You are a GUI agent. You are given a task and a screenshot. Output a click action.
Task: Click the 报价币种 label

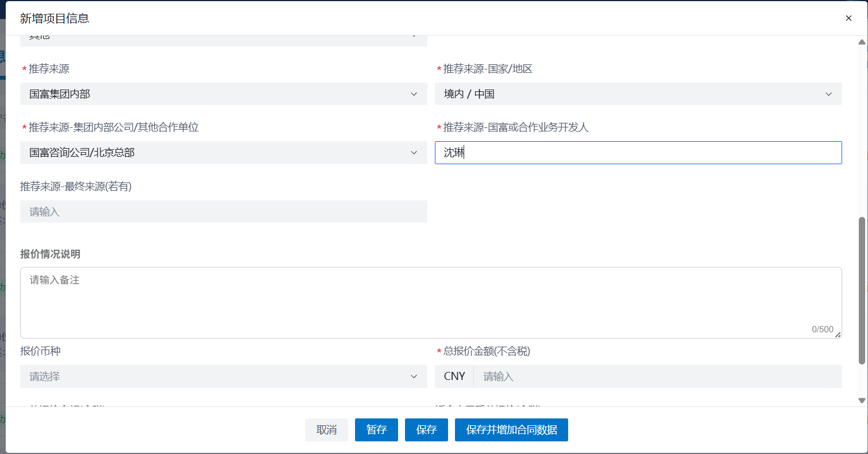(40, 351)
